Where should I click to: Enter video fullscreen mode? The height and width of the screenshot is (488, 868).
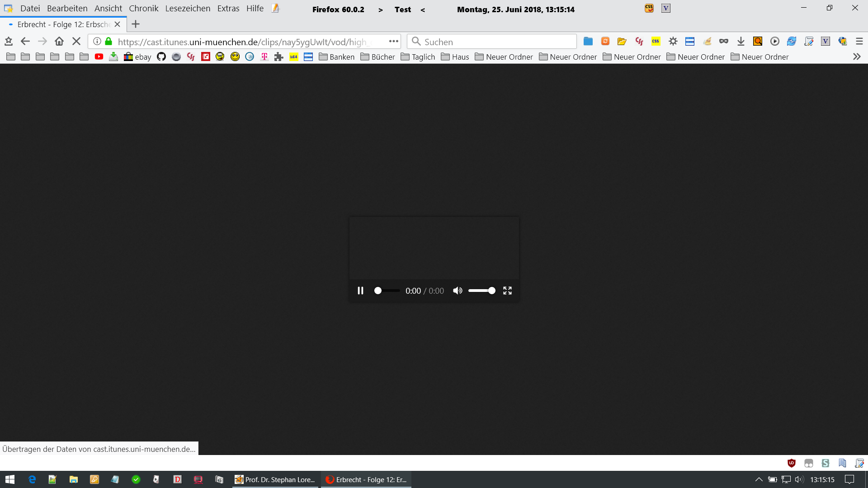point(507,291)
